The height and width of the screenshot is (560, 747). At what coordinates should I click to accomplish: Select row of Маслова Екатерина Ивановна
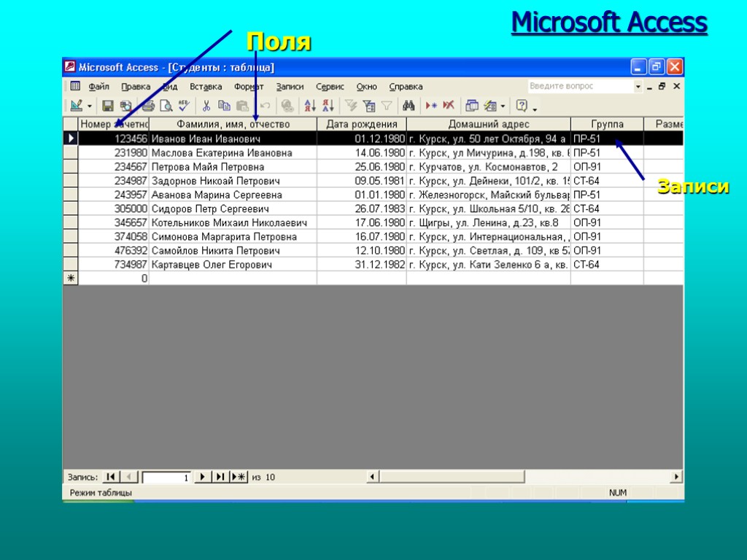[x=71, y=153]
